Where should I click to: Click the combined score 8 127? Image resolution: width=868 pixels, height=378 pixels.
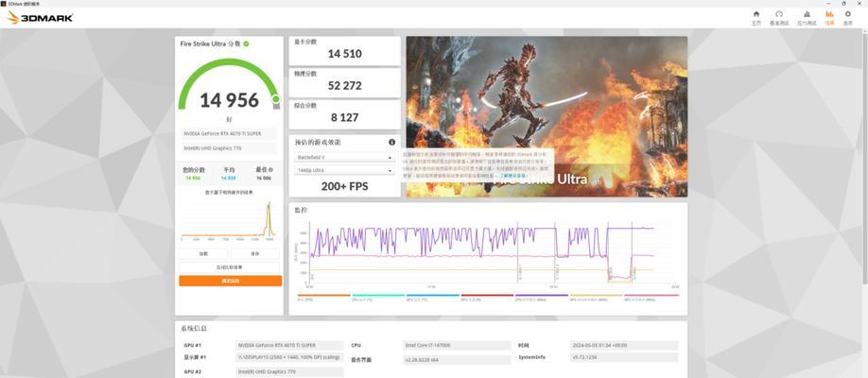pyautogui.click(x=344, y=117)
